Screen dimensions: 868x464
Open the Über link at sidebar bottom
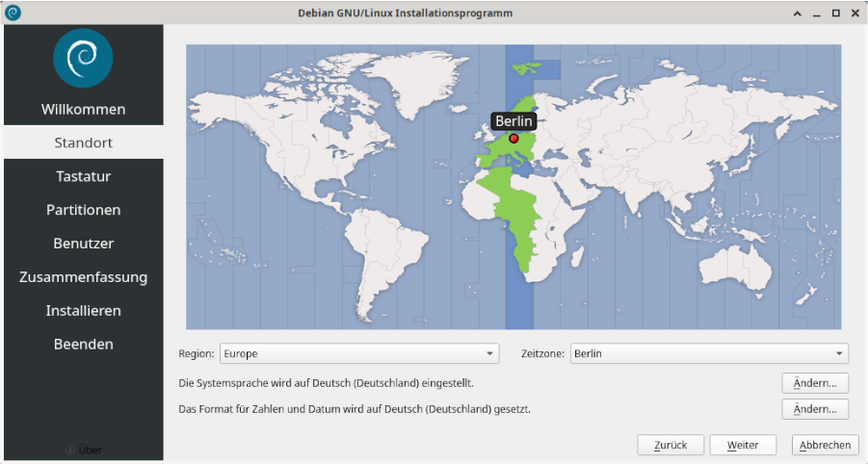click(84, 450)
